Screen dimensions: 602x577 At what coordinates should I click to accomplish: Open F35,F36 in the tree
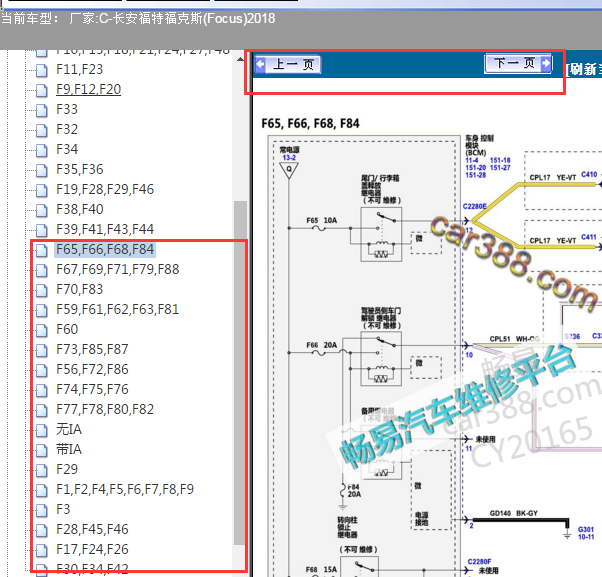point(79,169)
